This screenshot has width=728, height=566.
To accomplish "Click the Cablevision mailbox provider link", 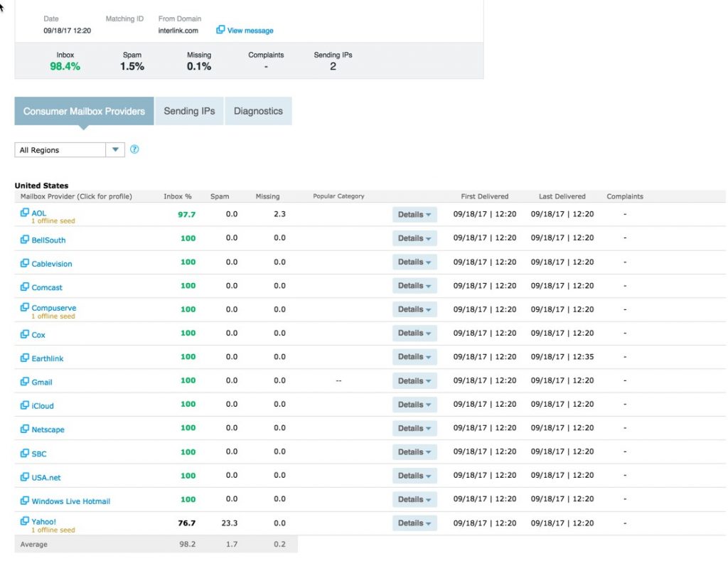I will click(51, 264).
